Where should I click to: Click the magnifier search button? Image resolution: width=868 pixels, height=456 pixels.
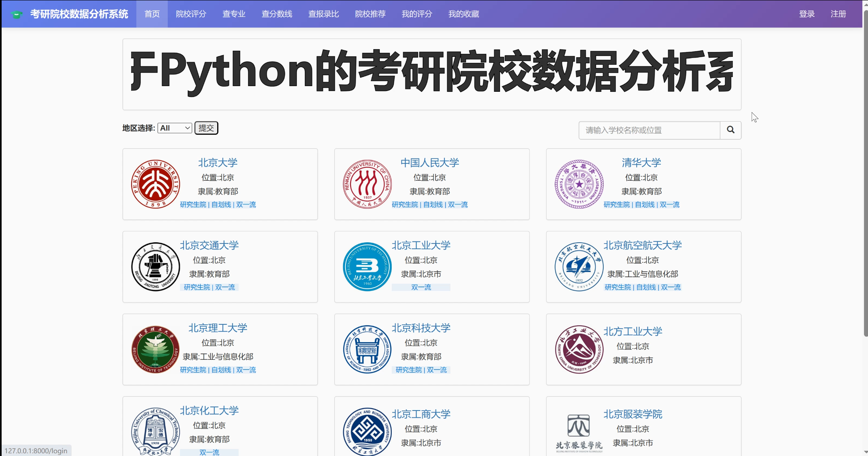730,130
